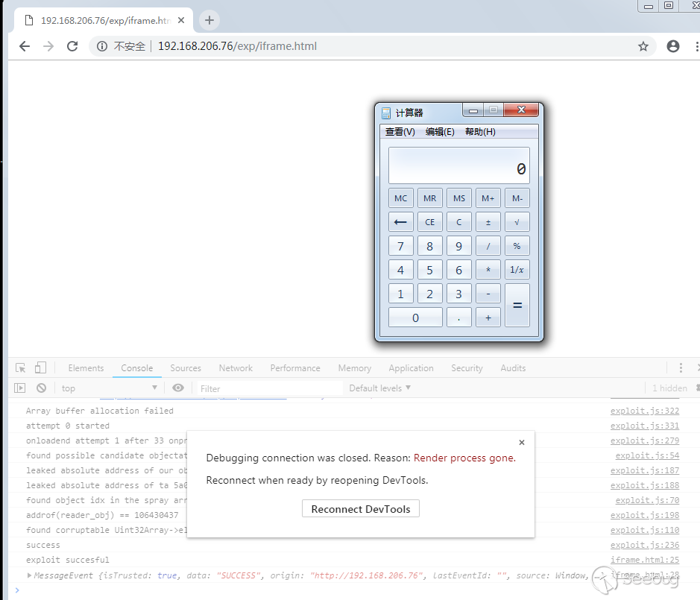Viewport: 700px width, 600px height.
Task: Bookmark this page with star icon
Action: (643, 46)
